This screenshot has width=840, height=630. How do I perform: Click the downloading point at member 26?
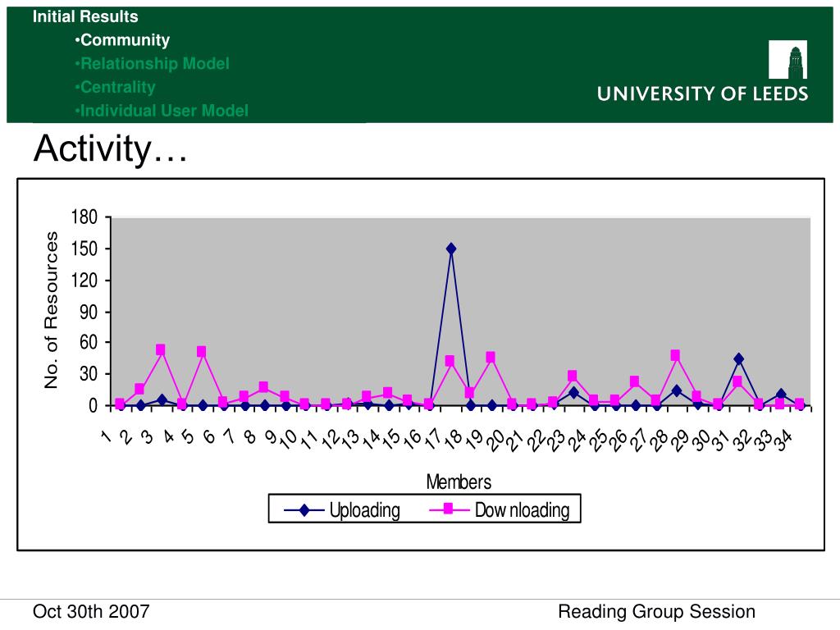point(634,381)
